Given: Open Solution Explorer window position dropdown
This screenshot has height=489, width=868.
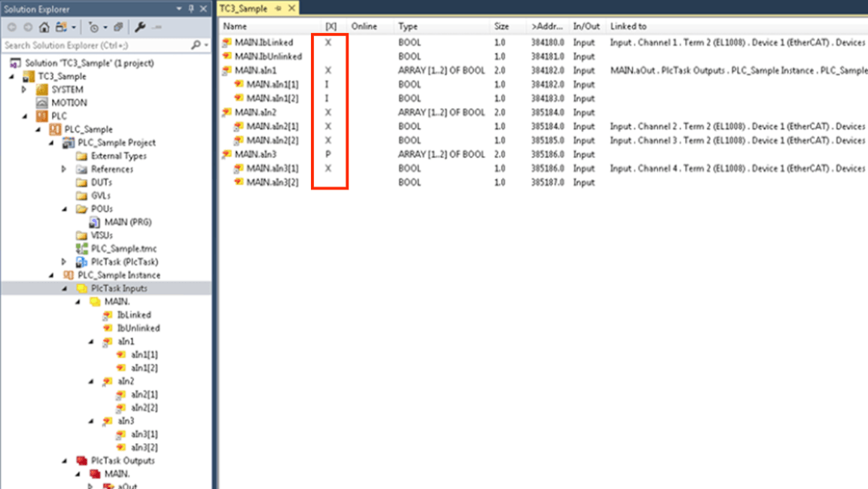Looking at the screenshot, I should pyautogui.click(x=179, y=8).
